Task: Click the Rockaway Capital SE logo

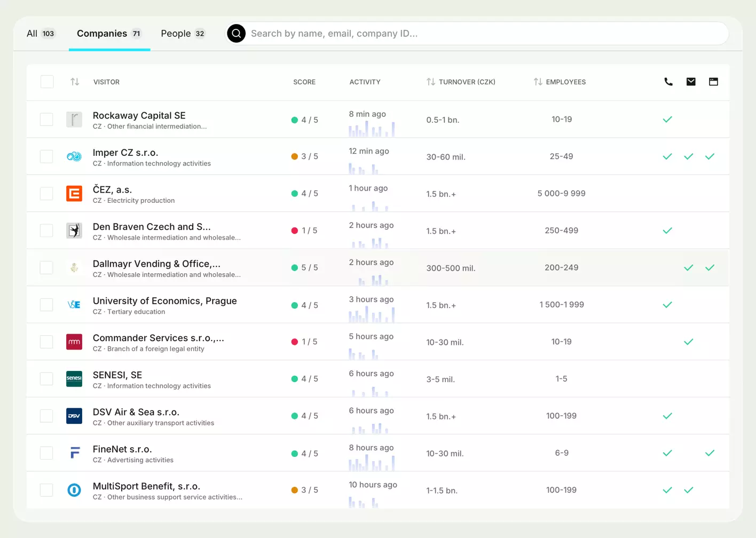Action: pos(74,120)
